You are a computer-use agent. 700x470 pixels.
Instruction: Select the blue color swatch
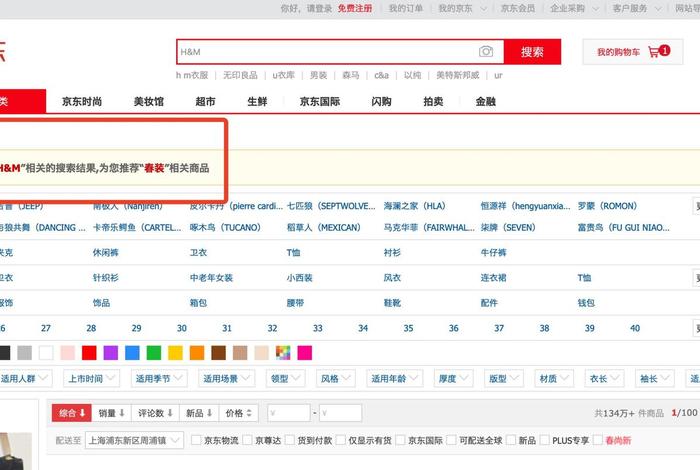click(132, 353)
